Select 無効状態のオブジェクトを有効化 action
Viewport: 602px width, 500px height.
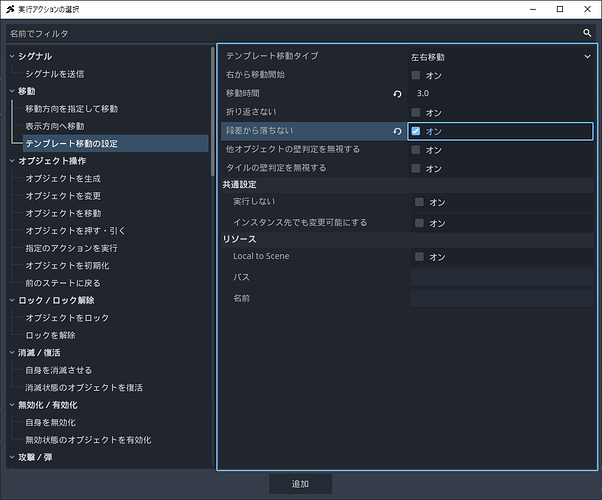(x=88, y=440)
